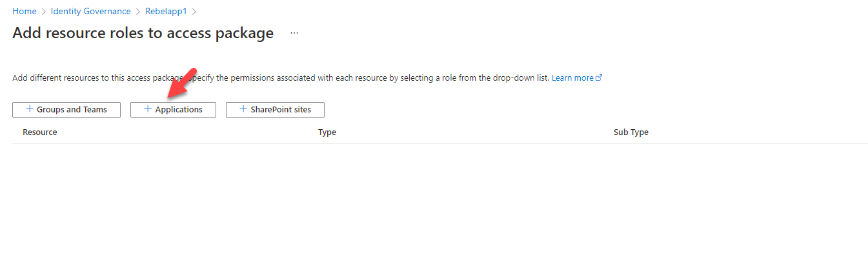Select the Sub Type column header
The height and width of the screenshot is (259, 868).
[631, 132]
